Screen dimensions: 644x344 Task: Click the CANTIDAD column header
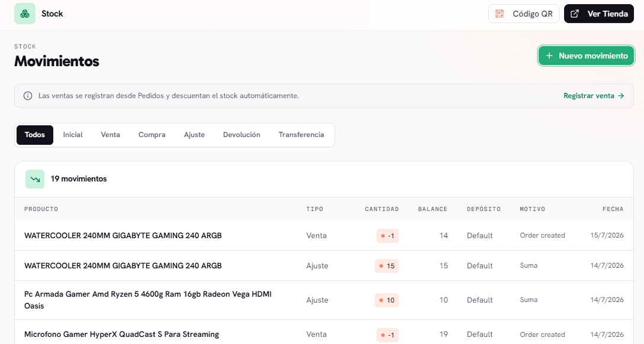382,209
